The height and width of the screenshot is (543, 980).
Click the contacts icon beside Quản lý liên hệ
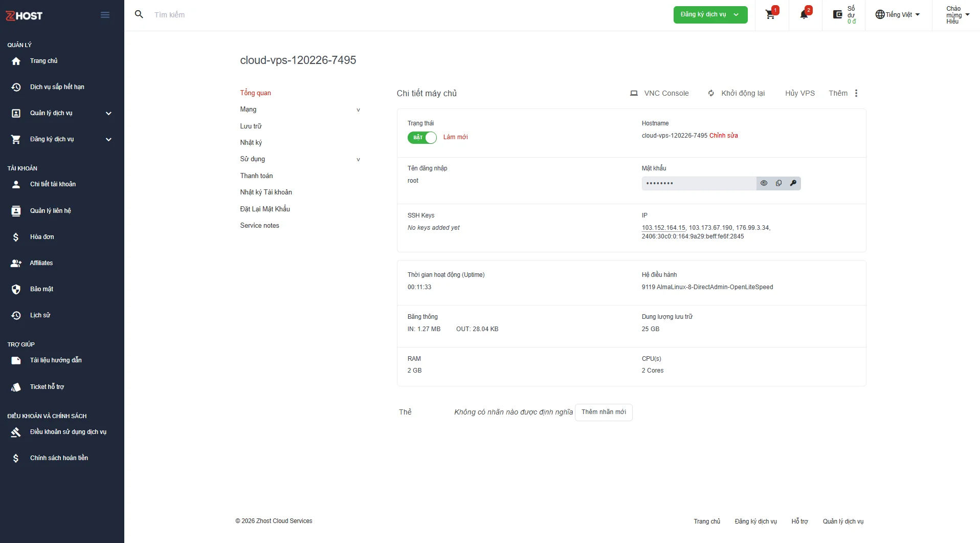click(16, 211)
